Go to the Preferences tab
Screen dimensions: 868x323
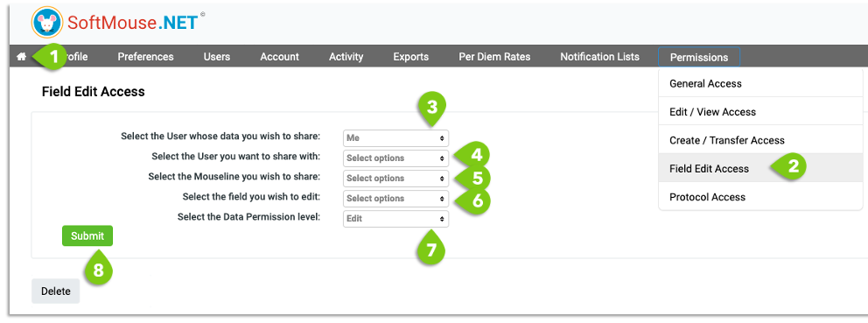145,57
